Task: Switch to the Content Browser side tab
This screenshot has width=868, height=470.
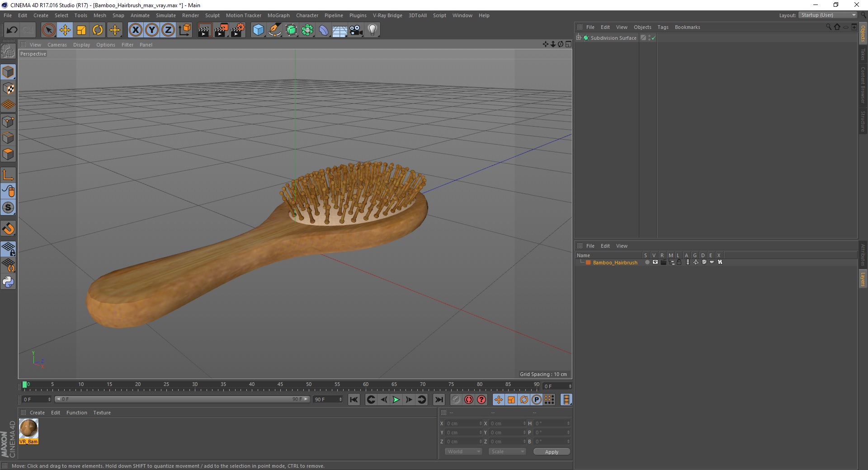Action: tap(863, 85)
